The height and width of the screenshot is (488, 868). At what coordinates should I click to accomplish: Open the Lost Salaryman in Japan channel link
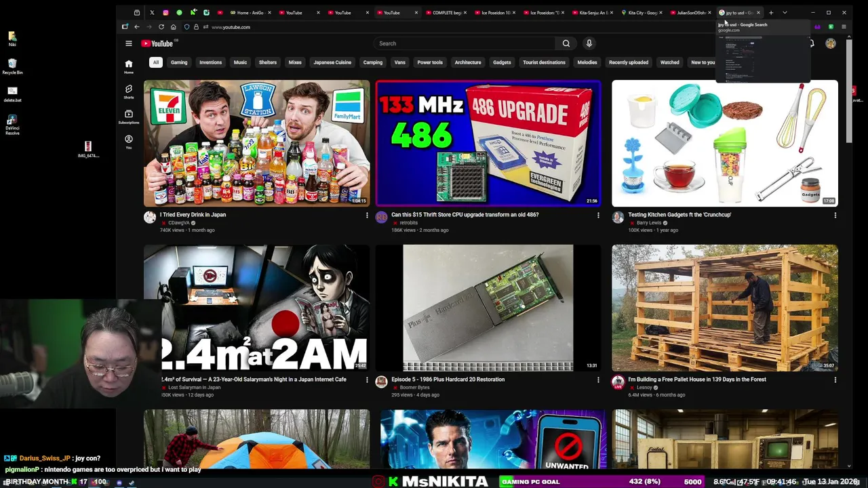click(194, 387)
